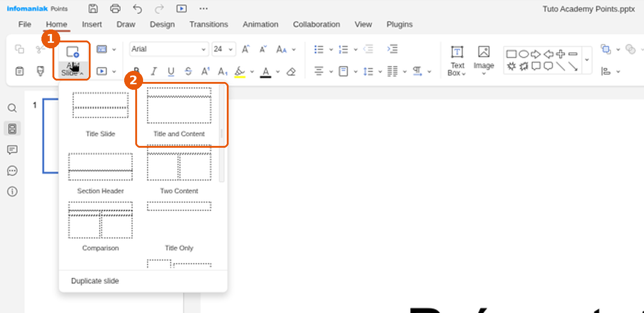Expand the shapes gallery
Image resolution: width=644 pixels, height=313 pixels.
point(586,60)
